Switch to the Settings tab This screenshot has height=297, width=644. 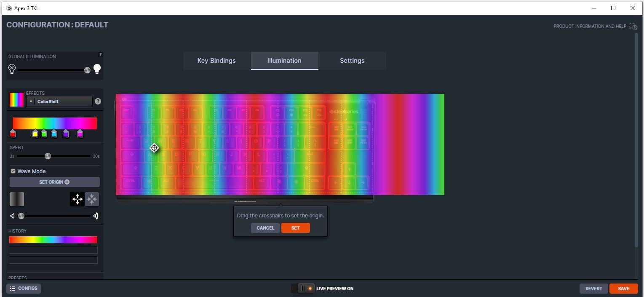pos(352,61)
